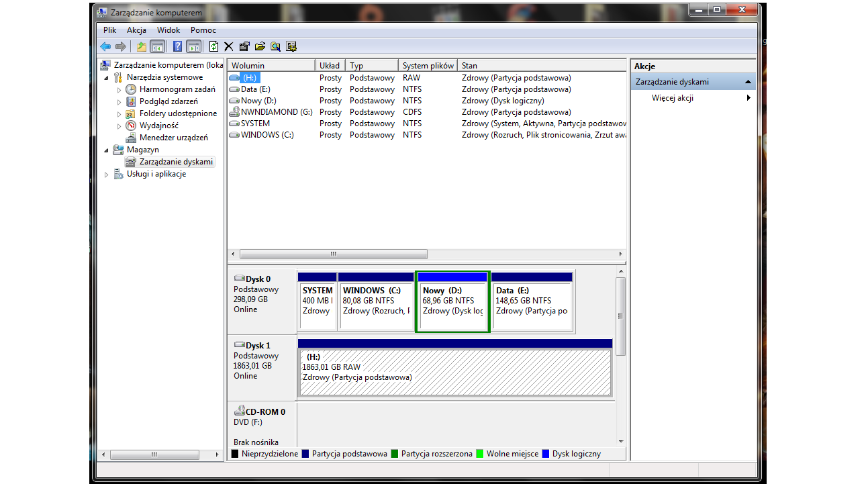Select Zarządzanie dyskami in the tree
Image resolution: width=868 pixels, height=484 pixels.
(x=176, y=162)
